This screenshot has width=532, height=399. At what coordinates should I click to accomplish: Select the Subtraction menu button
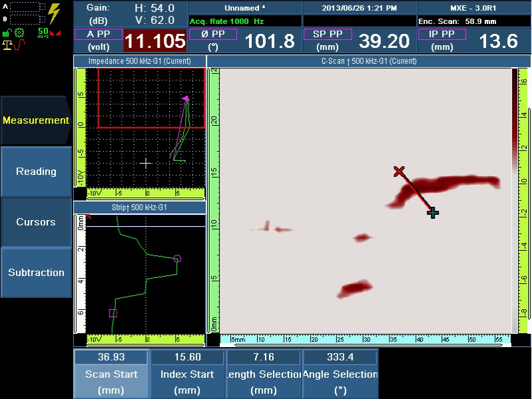click(36, 273)
